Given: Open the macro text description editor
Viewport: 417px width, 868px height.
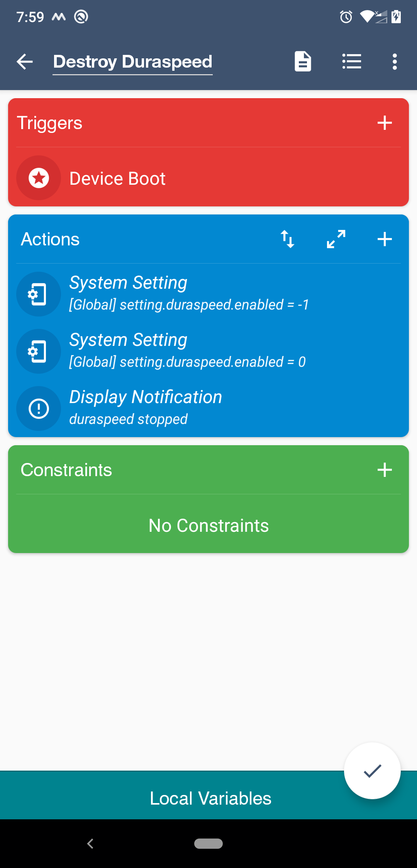Looking at the screenshot, I should click(x=302, y=61).
